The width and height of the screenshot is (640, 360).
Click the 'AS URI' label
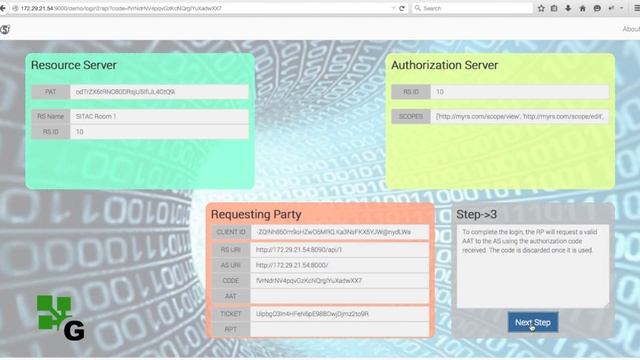231,265
